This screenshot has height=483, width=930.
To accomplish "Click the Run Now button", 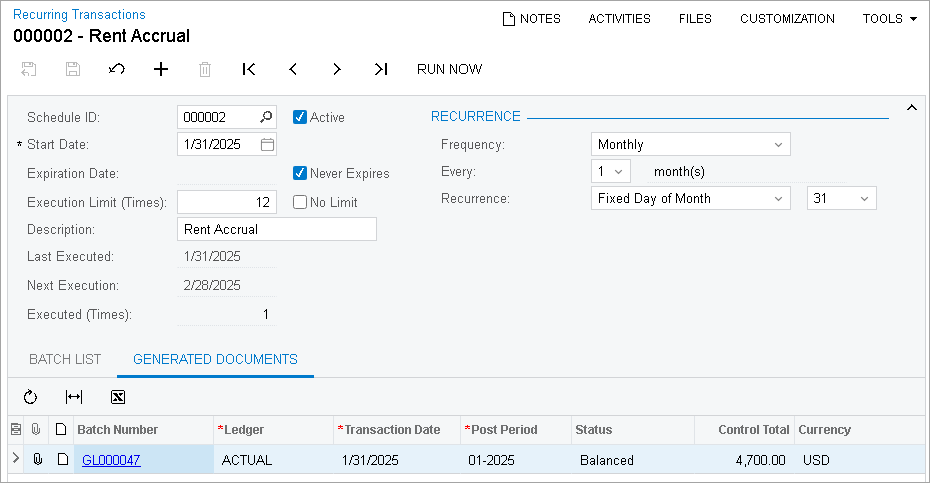I will 449,69.
